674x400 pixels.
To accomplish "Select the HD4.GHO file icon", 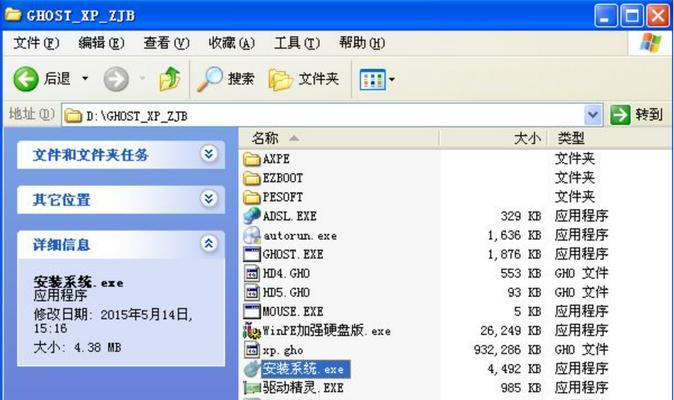I will tap(251, 273).
